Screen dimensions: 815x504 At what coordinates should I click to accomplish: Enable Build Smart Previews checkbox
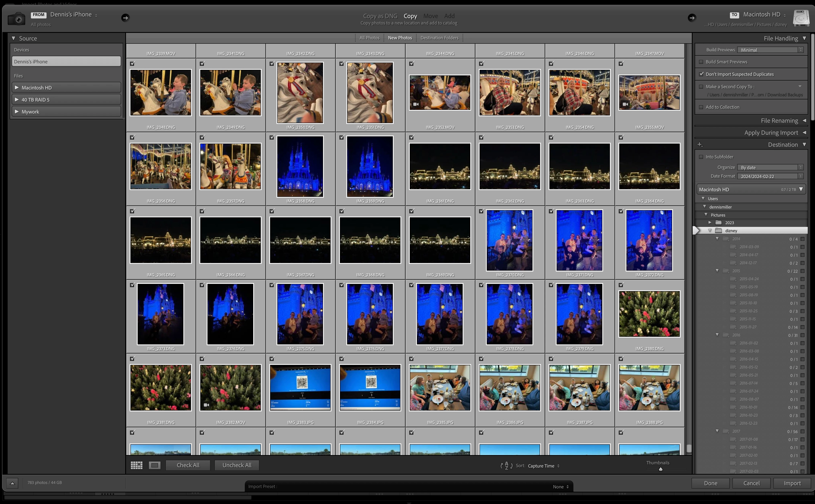tap(701, 62)
